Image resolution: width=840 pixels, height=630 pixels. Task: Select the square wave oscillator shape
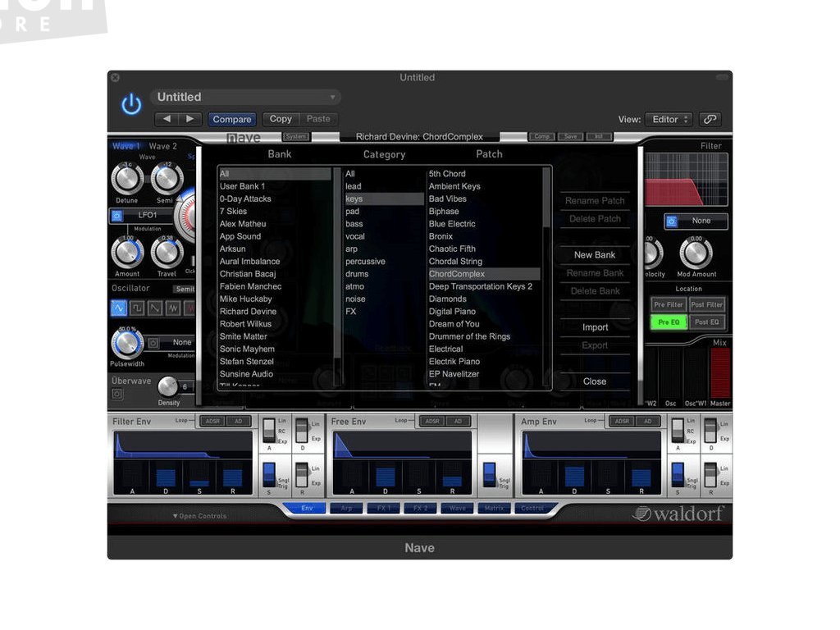pos(137,308)
